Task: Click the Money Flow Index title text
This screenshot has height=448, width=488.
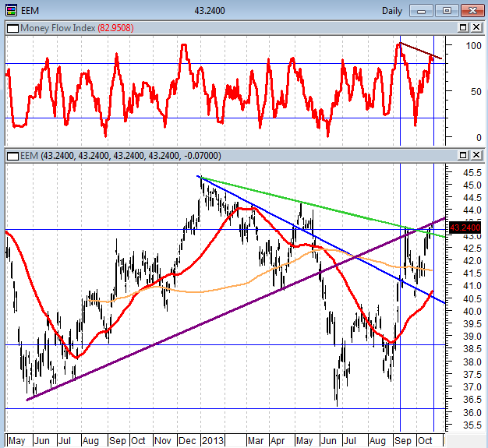Action: click(58, 28)
